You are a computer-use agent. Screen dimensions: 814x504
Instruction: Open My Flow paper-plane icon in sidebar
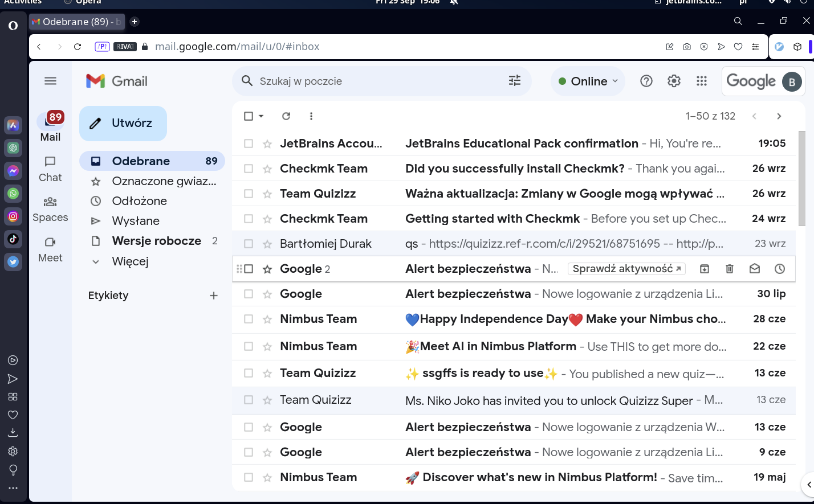click(13, 379)
